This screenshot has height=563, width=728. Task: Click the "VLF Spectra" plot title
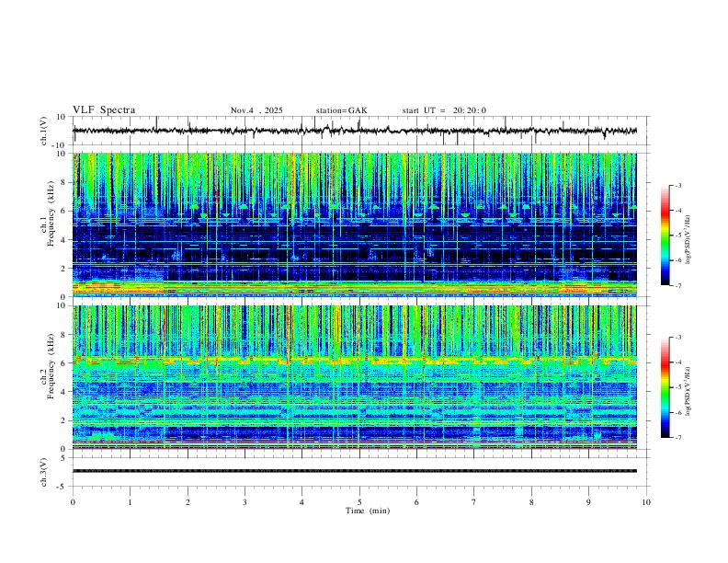[x=104, y=110]
